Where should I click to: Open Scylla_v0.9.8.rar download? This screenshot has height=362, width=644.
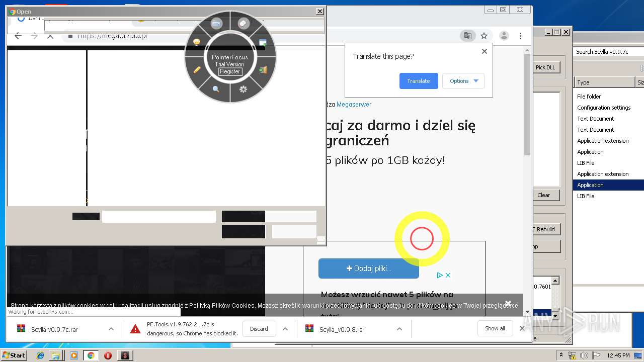tap(342, 329)
